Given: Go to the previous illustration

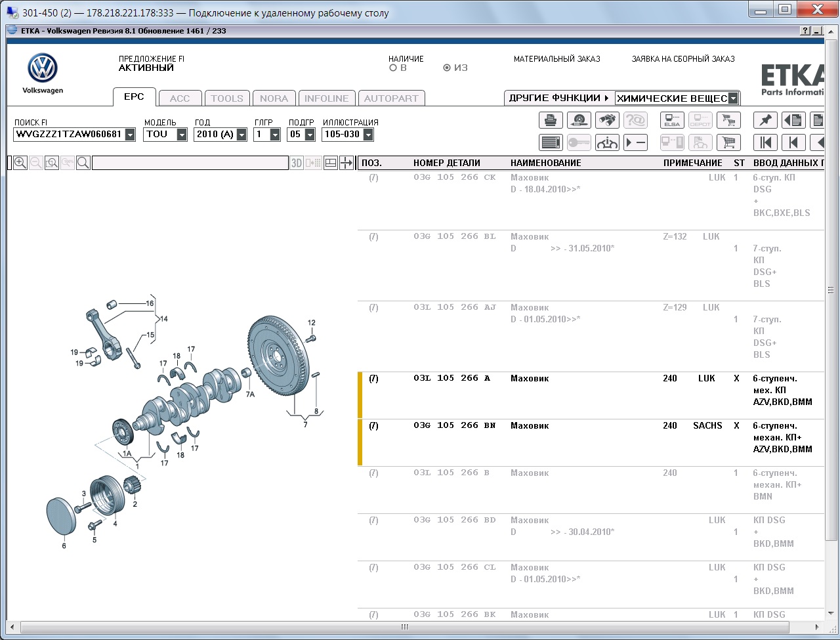Looking at the screenshot, I should click(793, 142).
